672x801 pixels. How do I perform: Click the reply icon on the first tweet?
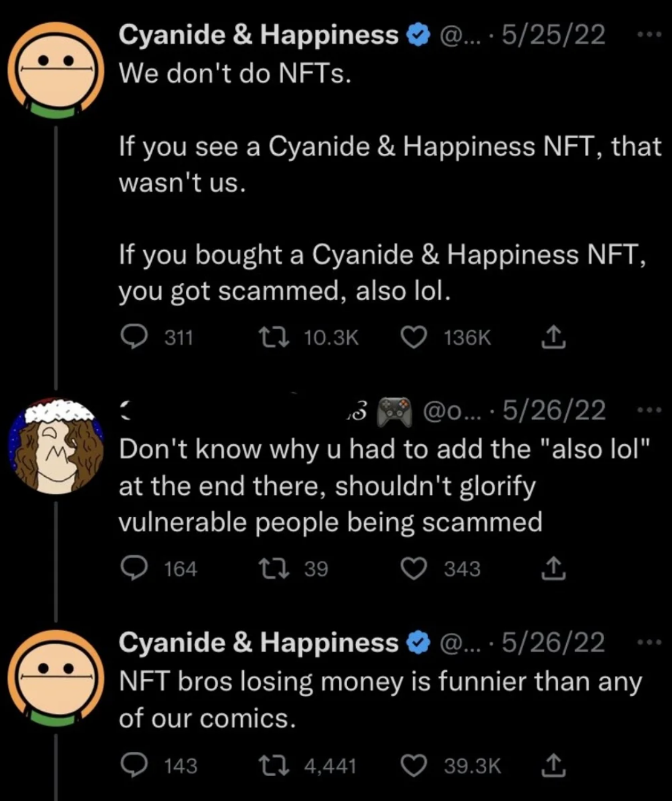click(134, 337)
